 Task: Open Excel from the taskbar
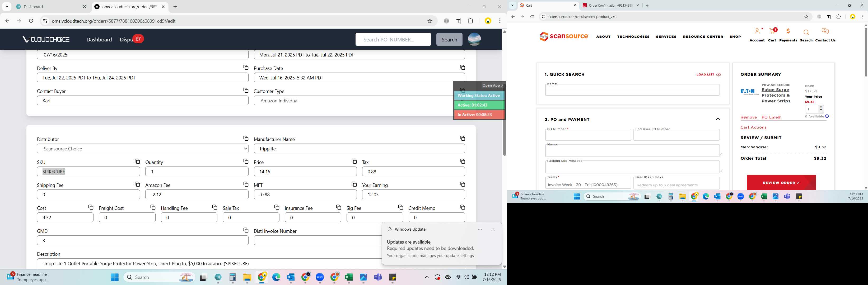coord(348,277)
